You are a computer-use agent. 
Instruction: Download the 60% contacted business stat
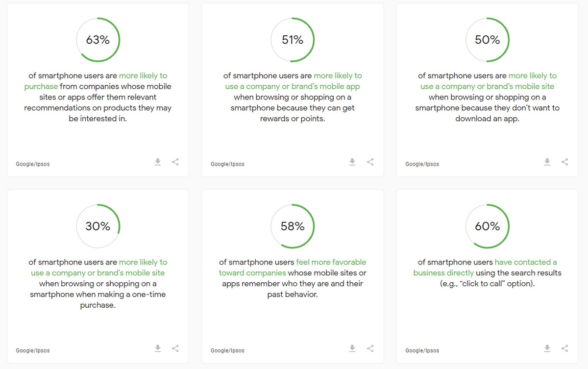point(547,348)
